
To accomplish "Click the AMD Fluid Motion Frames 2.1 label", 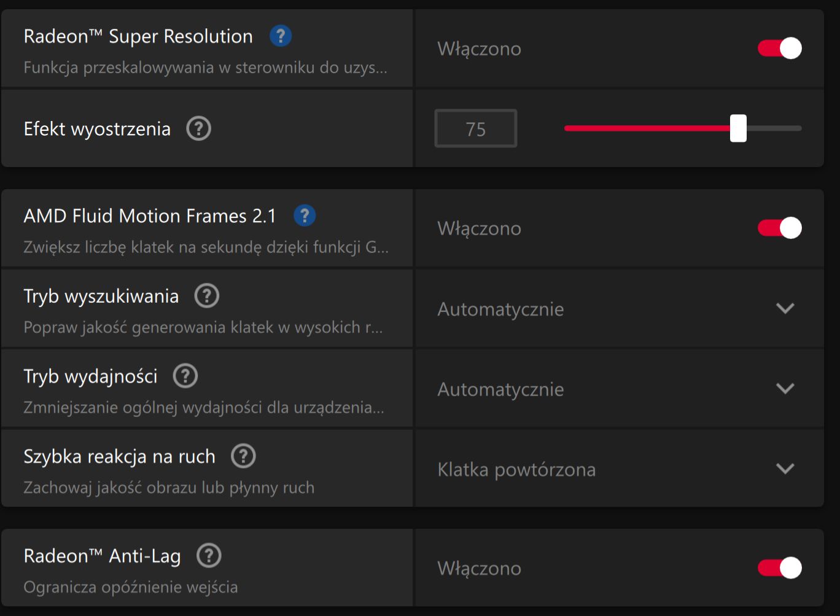I will pos(150,216).
